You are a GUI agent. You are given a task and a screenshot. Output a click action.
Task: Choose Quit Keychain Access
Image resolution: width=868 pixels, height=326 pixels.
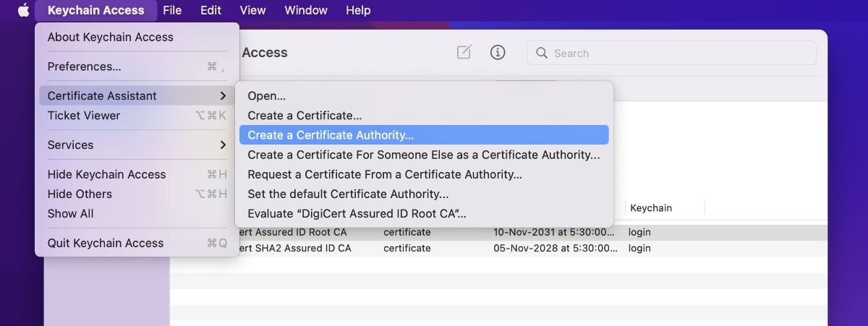(106, 243)
